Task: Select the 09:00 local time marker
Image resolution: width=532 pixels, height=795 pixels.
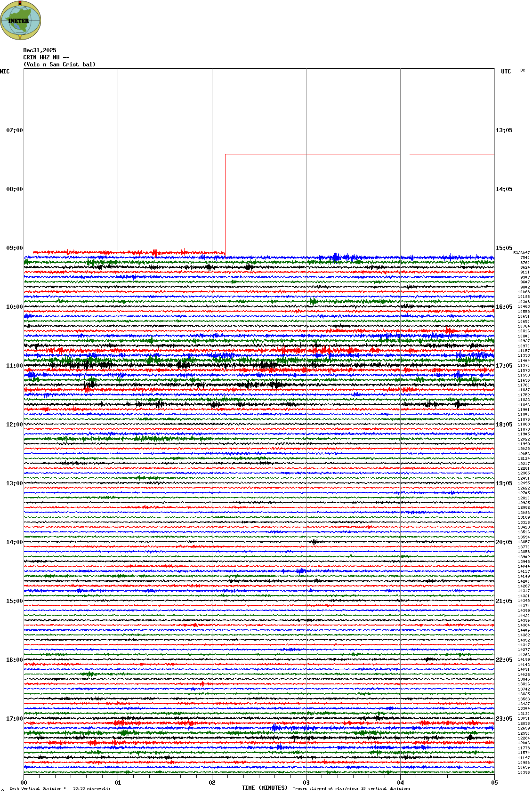Action: [14, 248]
